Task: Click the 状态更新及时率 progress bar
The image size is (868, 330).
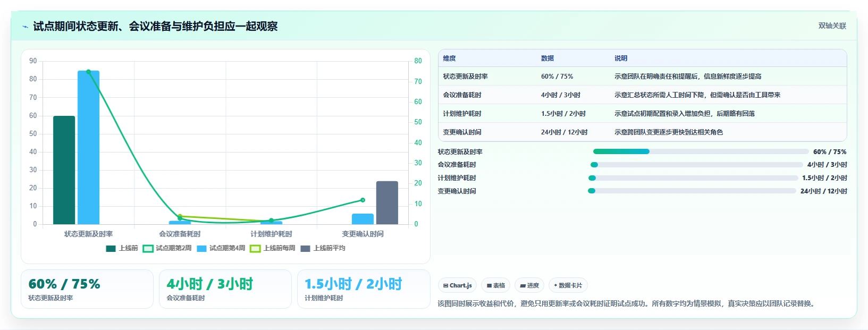Action: point(701,151)
